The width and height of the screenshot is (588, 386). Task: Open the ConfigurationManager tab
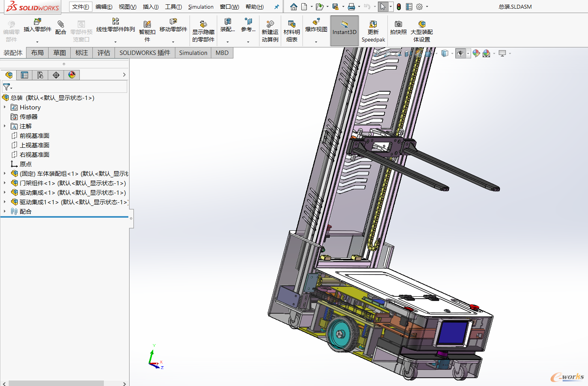point(40,75)
